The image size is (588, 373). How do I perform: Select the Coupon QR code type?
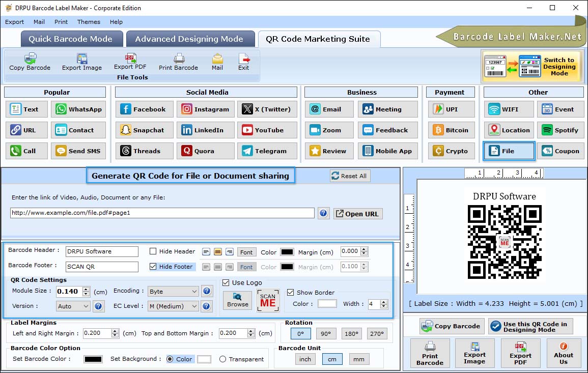pos(561,151)
